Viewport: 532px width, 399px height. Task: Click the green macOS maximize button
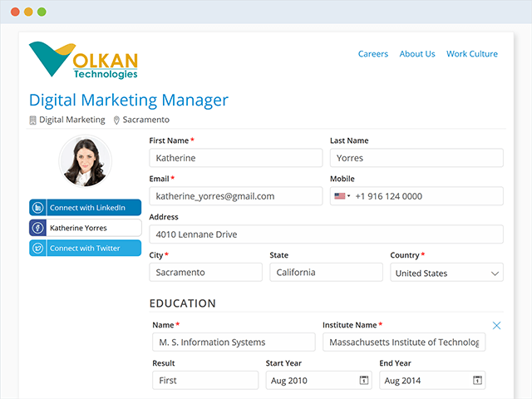point(42,12)
